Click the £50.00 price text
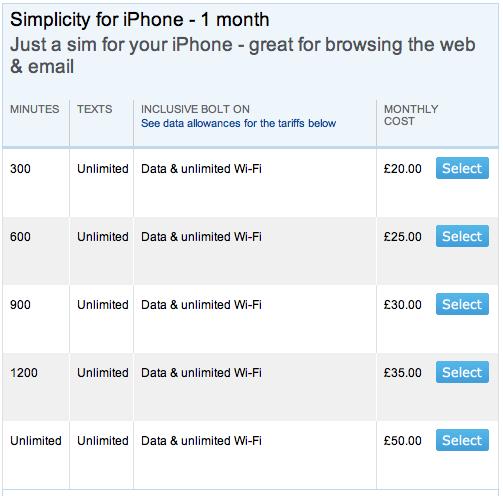Image resolution: width=503 pixels, height=496 pixels. [402, 441]
